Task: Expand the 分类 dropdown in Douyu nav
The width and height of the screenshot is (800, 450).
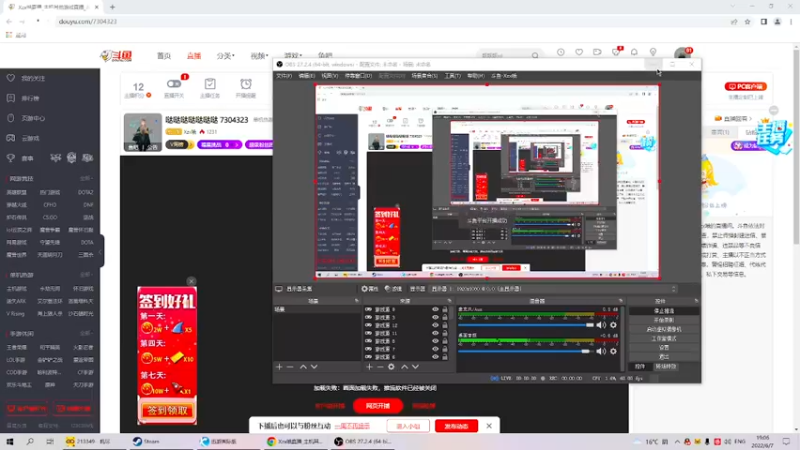Action: pyautogui.click(x=226, y=56)
